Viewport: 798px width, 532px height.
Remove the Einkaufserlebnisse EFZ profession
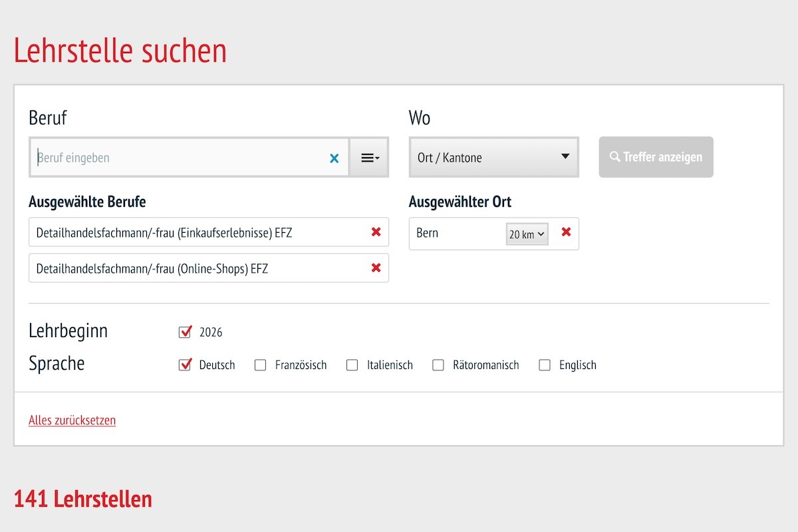[x=376, y=232]
